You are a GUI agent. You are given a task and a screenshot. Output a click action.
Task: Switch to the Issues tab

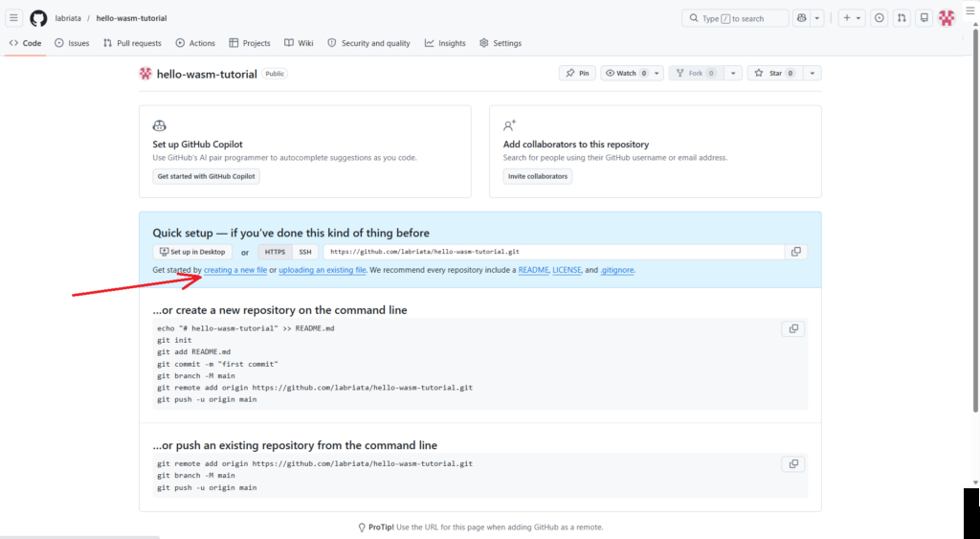tap(72, 43)
